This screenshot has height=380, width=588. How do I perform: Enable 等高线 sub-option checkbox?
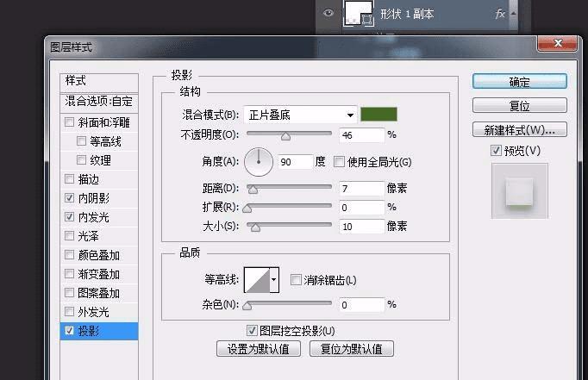click(x=81, y=141)
